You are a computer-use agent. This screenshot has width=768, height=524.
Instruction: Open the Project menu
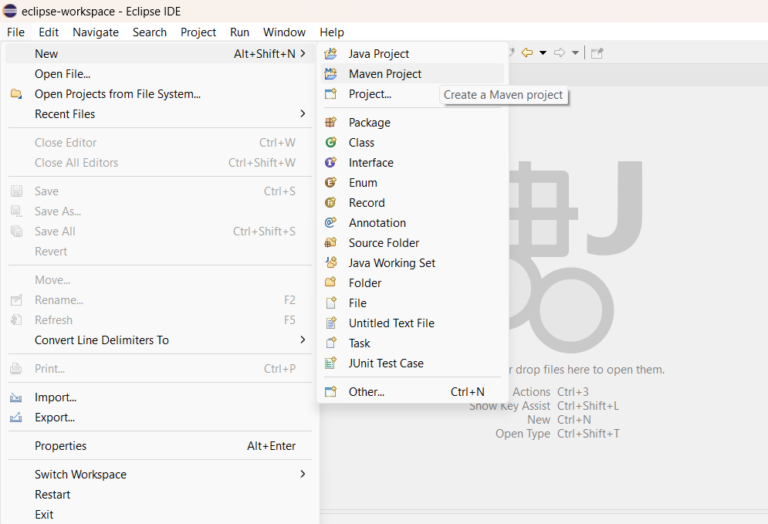[x=198, y=32]
